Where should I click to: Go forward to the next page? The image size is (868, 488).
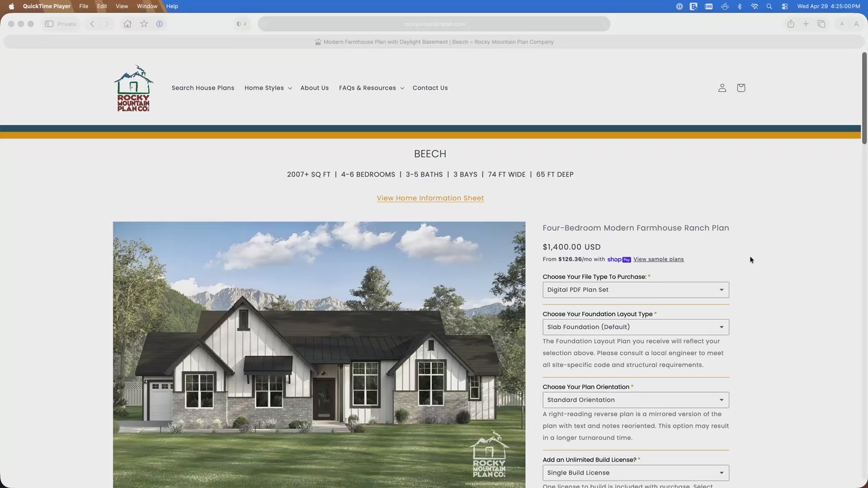coord(107,24)
